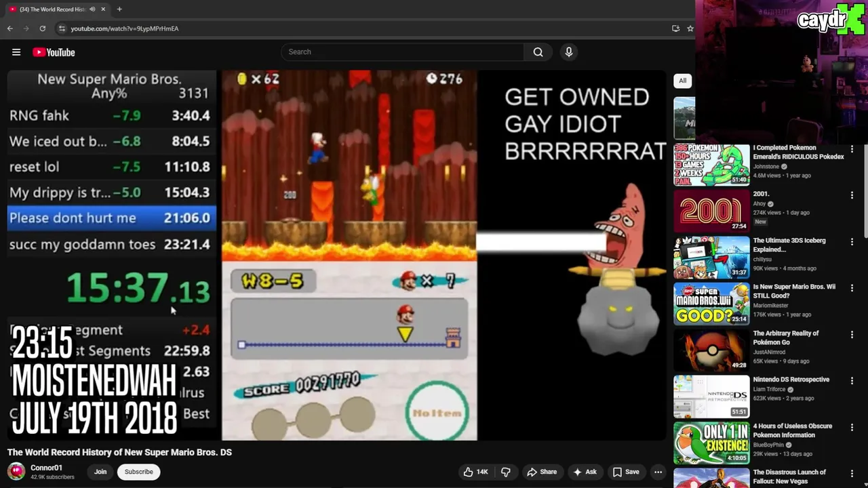Open the 2001 video thumbnail
The width and height of the screenshot is (868, 488).
click(711, 211)
